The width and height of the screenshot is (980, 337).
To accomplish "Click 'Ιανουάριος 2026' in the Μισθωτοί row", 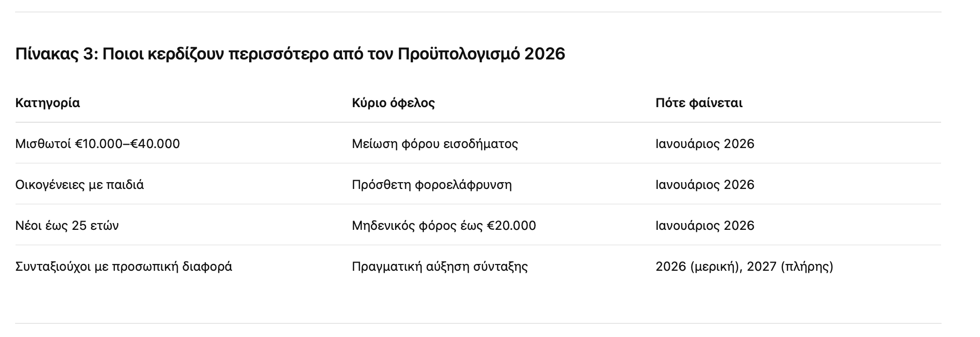I will coord(705,144).
